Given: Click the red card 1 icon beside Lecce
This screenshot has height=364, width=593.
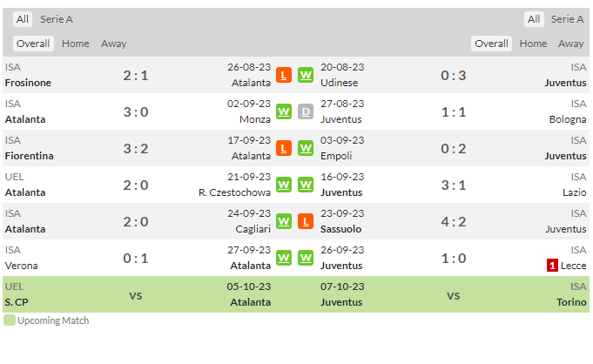Looking at the screenshot, I should pyautogui.click(x=552, y=266).
